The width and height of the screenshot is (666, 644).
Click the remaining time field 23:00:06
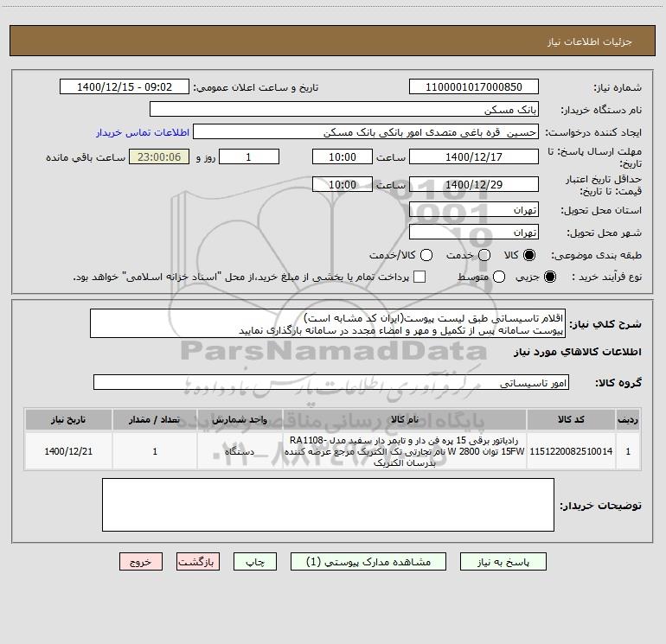point(159,156)
